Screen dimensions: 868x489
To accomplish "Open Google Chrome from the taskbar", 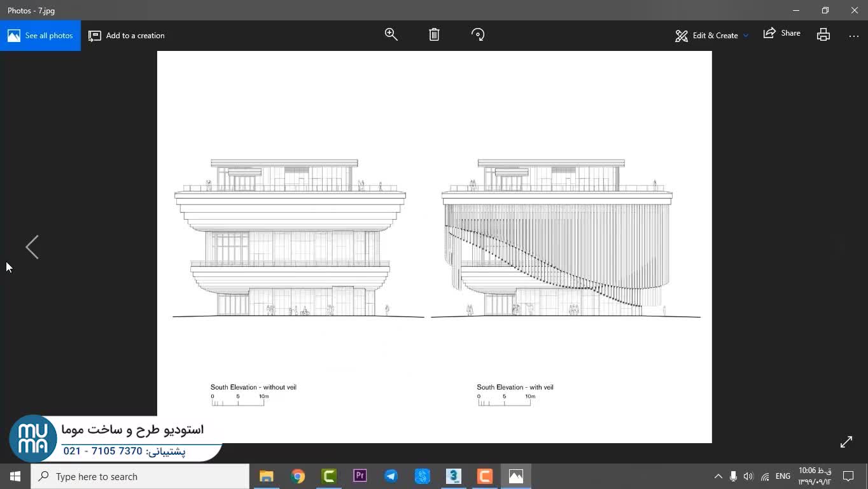I will 298,476.
